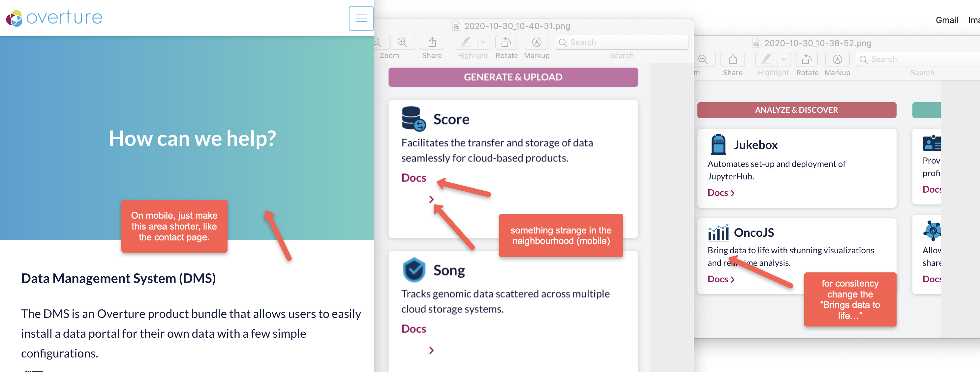Click the Song card title text
Image resolution: width=980 pixels, height=372 pixels.
tap(449, 270)
